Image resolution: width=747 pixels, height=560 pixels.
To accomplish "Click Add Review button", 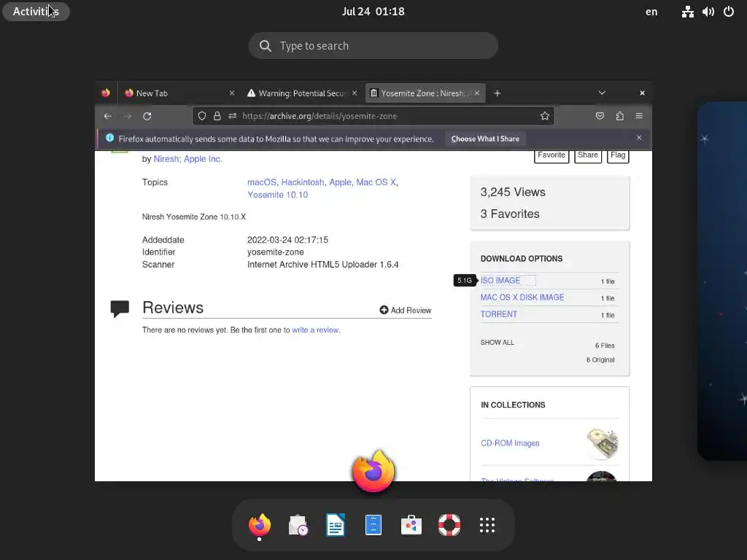I will point(406,310).
